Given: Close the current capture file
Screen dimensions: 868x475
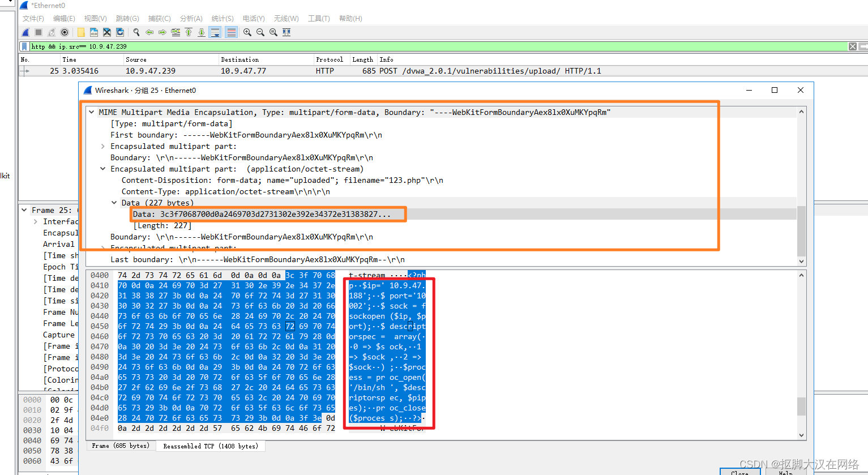Looking at the screenshot, I should 107,32.
